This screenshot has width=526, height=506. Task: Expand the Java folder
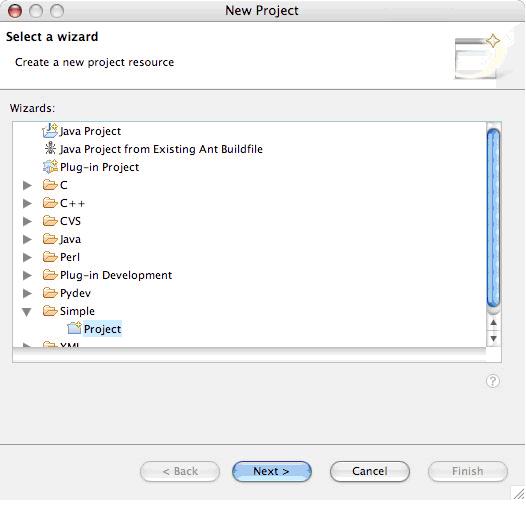coord(27,239)
